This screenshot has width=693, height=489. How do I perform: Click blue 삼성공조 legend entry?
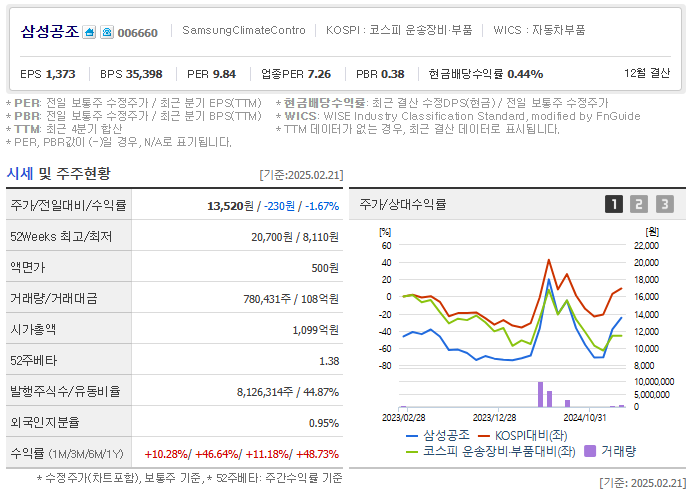[x=438, y=436]
